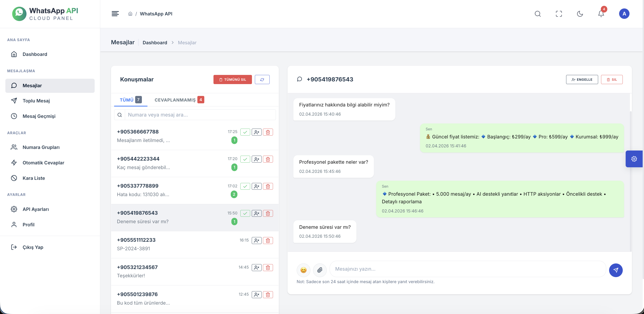The width and height of the screenshot is (644, 314).
Task: Delete the +905442223344 conversation
Action: click(x=268, y=159)
